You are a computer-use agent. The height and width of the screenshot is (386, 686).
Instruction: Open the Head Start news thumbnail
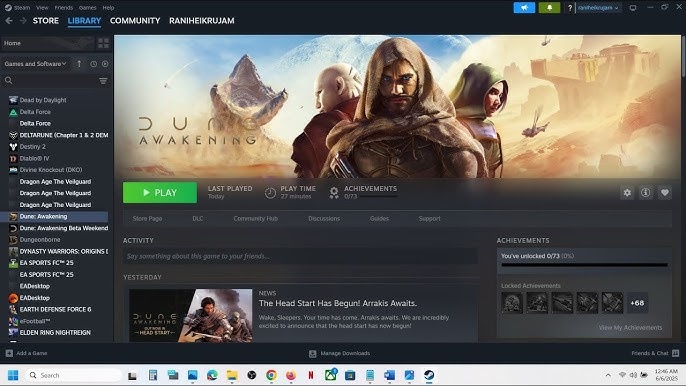190,315
